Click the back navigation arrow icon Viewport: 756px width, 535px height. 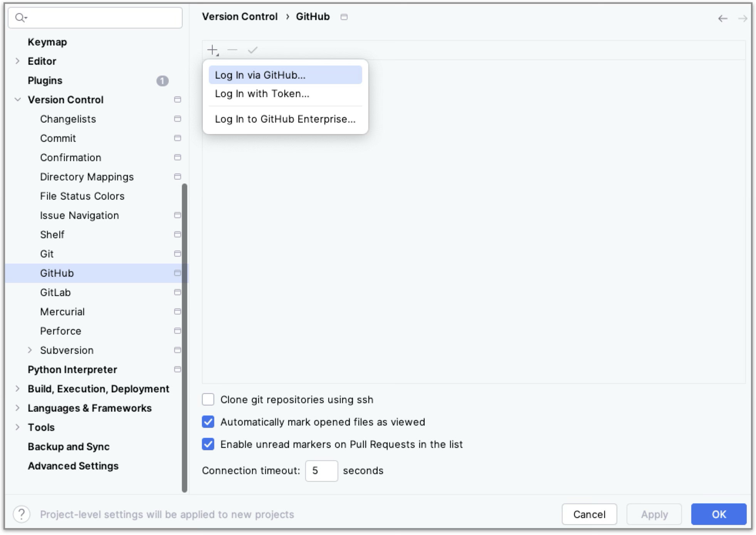[722, 18]
